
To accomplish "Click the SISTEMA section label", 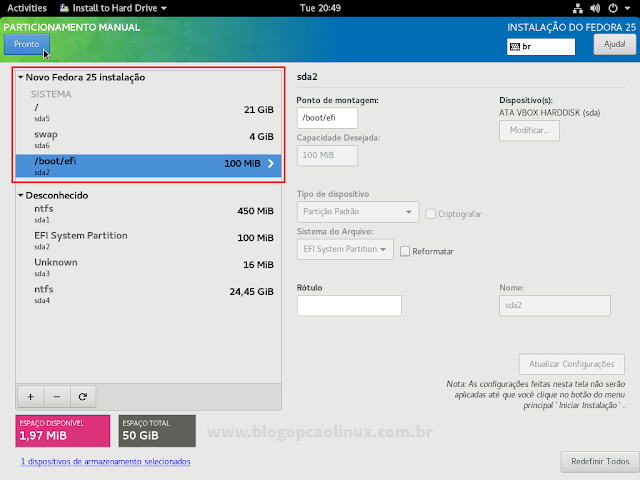I will click(51, 94).
